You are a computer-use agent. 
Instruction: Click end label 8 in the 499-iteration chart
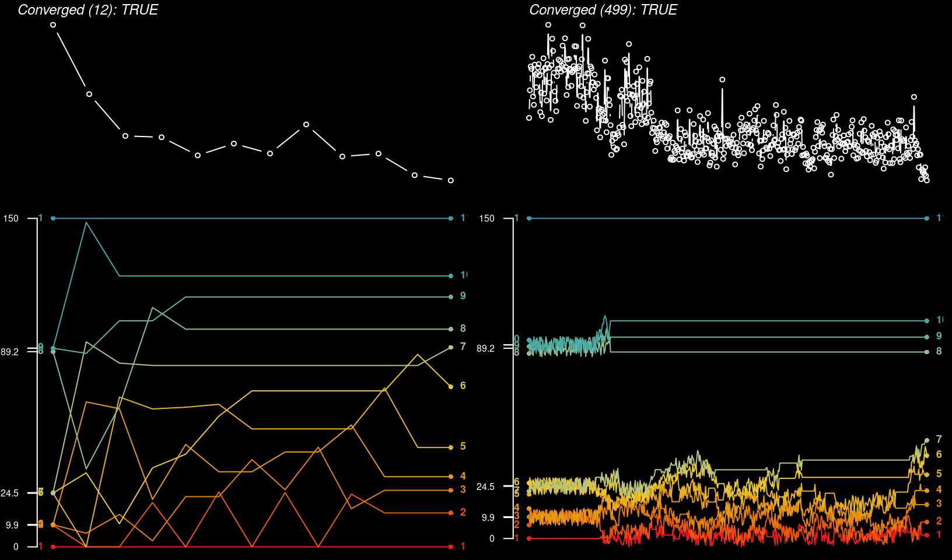(939, 351)
